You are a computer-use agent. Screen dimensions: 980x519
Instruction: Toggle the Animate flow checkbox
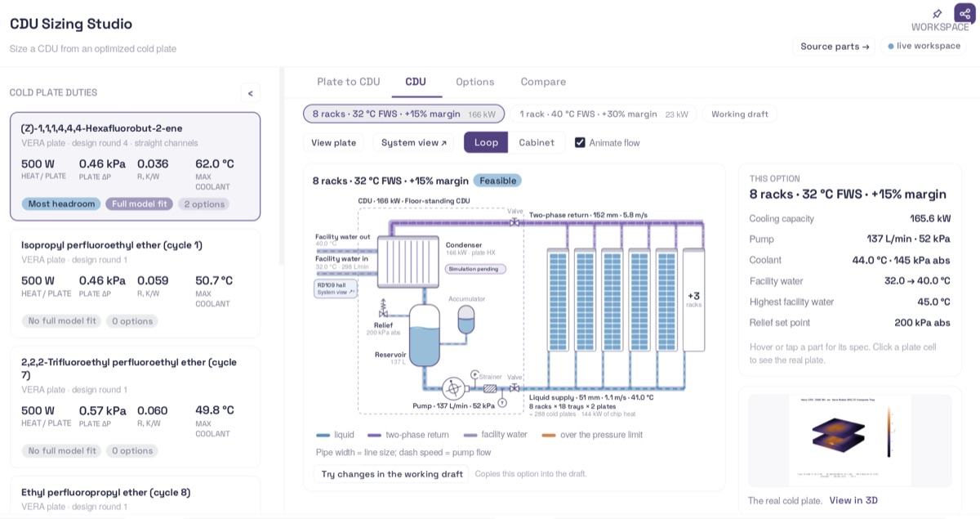point(580,142)
